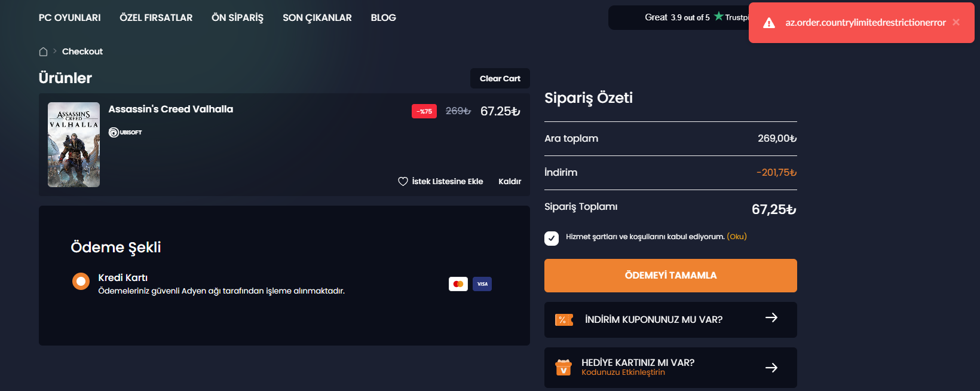Open the terms via (Oku) link
Image resolution: width=980 pixels, height=391 pixels.
(737, 237)
